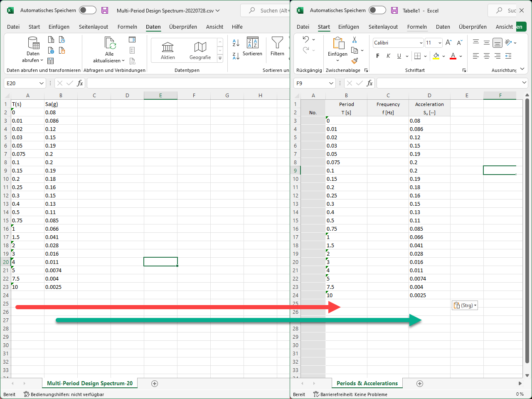The width and height of the screenshot is (532, 399).
Task: Open the font color red swatch dropdown
Action: (459, 56)
